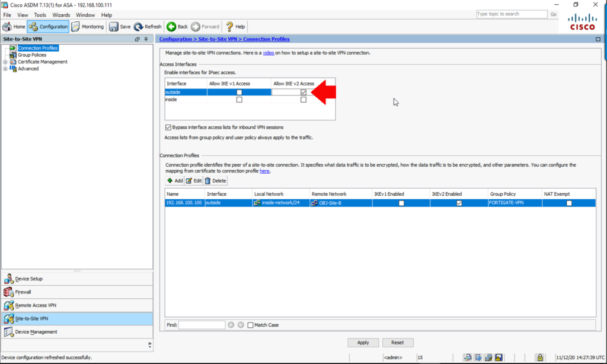The height and width of the screenshot is (364, 607).
Task: Select Site-to-Site VPN section
Action: pos(77,319)
